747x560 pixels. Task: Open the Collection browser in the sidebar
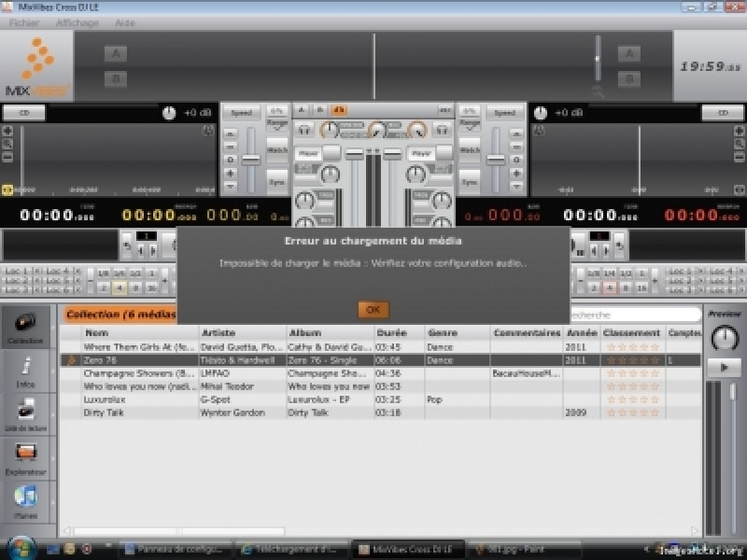pyautogui.click(x=25, y=328)
